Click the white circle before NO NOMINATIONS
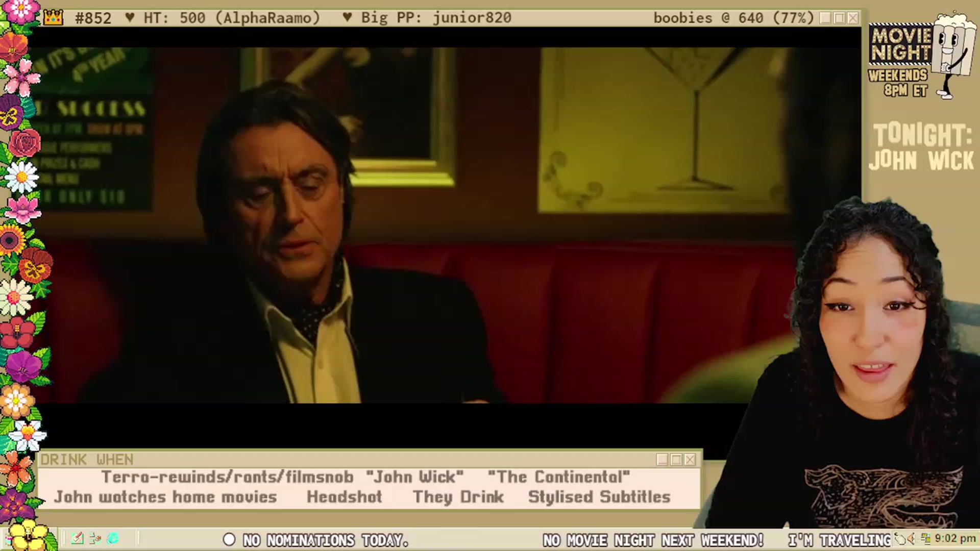 pos(229,539)
